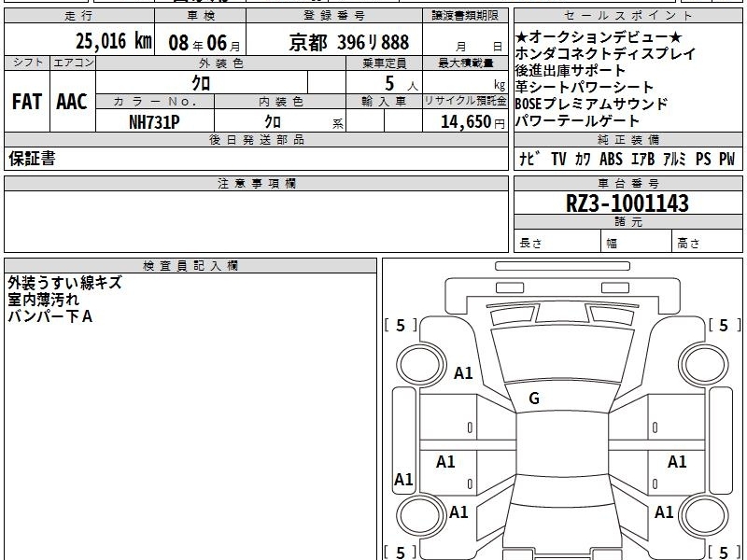Click the recycle deposit 14,650円
Screen dimensions: 747x560
pos(472,122)
